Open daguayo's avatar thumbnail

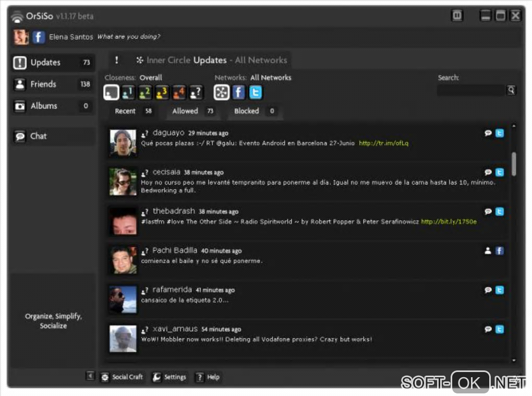tap(123, 142)
